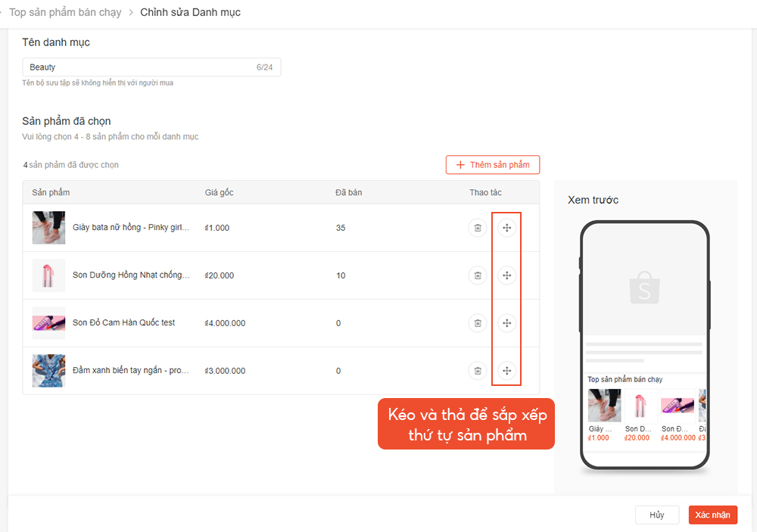
Task: Click trash icon for Son Dưỡng Hồng Nhật
Action: click(x=477, y=275)
